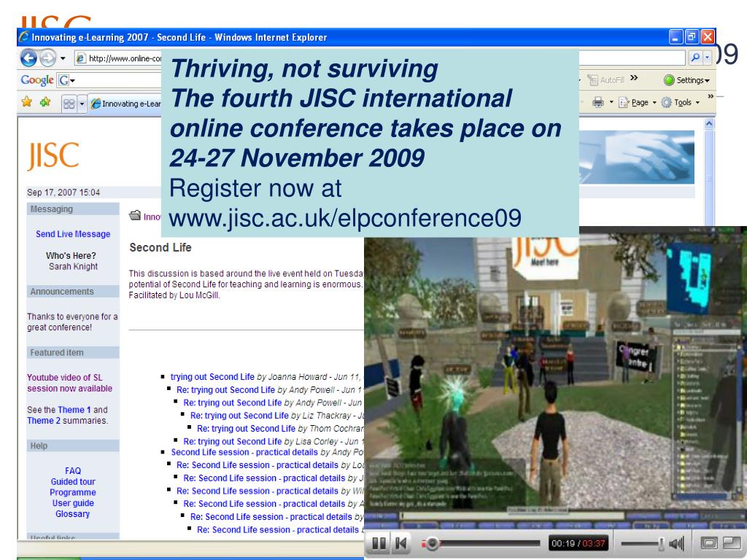Screen dimensions: 747x560
Task: Open the Glossary link
Action: (72, 514)
